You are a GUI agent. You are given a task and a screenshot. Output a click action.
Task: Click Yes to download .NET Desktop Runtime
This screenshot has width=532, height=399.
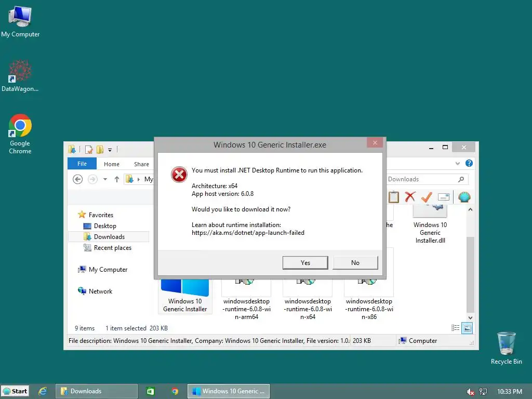pos(305,262)
